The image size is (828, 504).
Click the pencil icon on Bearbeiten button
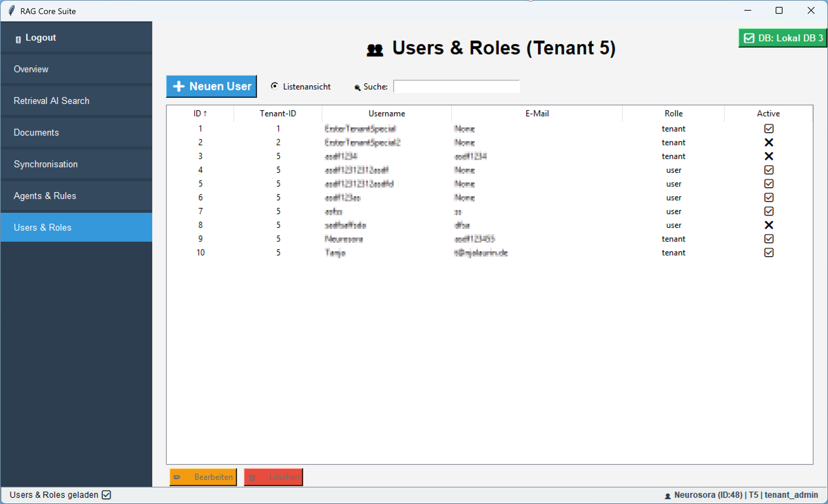pyautogui.click(x=178, y=477)
